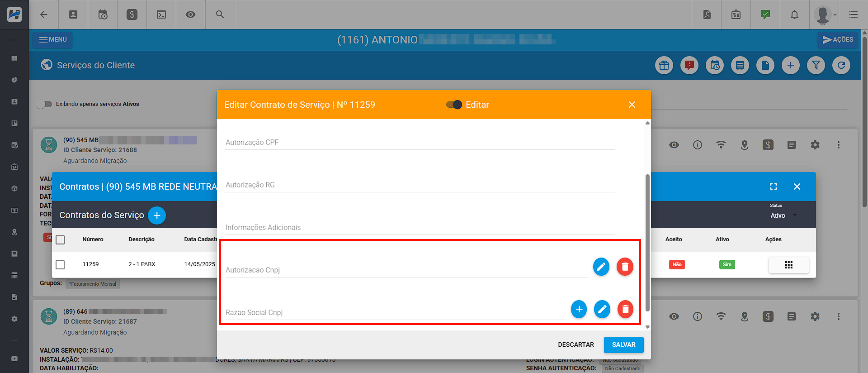Viewport: 868px width, 373px height.
Task: Add a new Contratos do Serviço entry
Action: (157, 215)
